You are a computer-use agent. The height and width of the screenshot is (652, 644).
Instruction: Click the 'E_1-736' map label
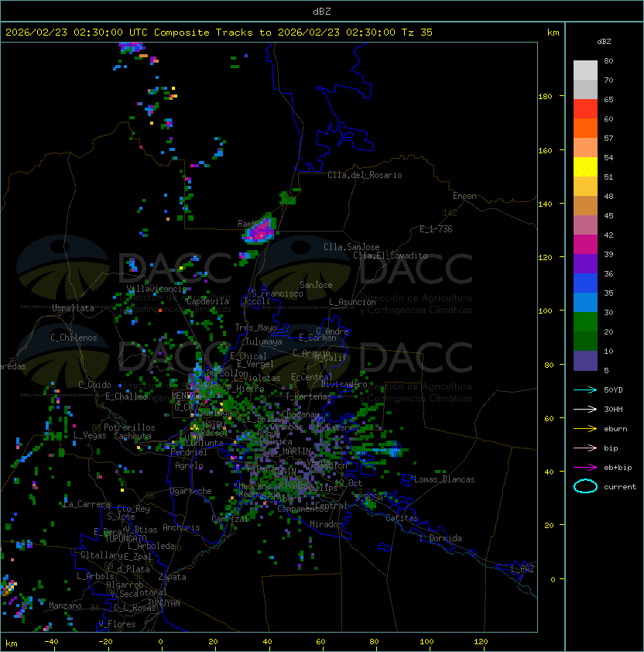(x=436, y=229)
